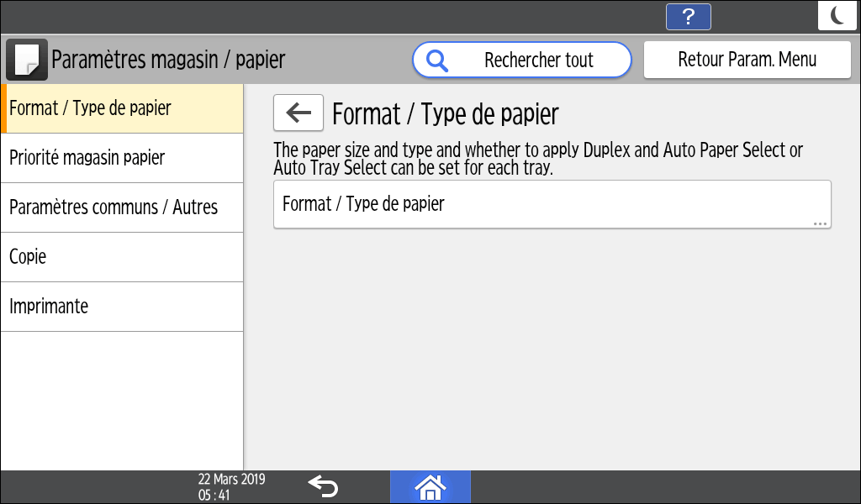Viewport: 861px width, 504px height.
Task: Open the help question mark icon
Action: (688, 17)
